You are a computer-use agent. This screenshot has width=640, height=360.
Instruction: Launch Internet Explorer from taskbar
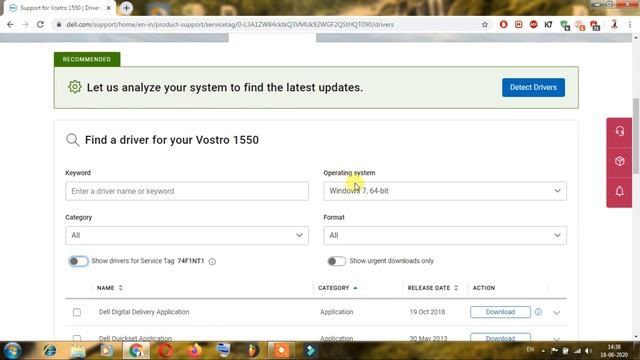click(x=50, y=350)
